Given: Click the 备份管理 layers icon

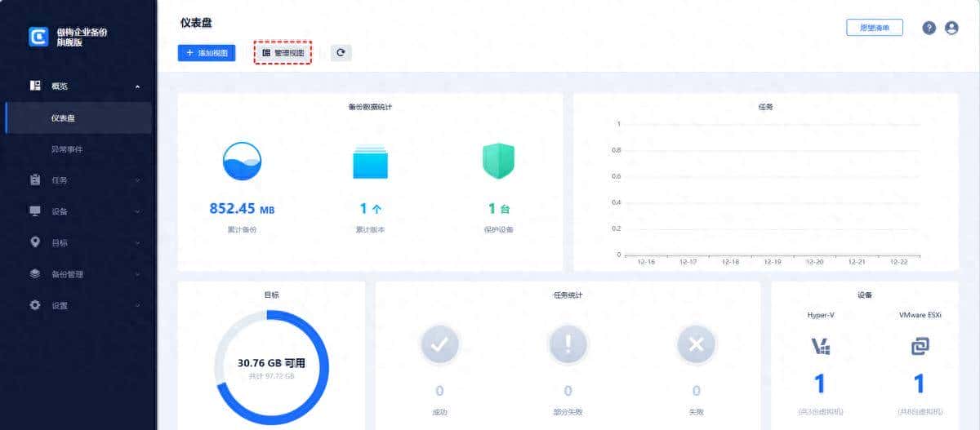Looking at the screenshot, I should pyautogui.click(x=35, y=274).
